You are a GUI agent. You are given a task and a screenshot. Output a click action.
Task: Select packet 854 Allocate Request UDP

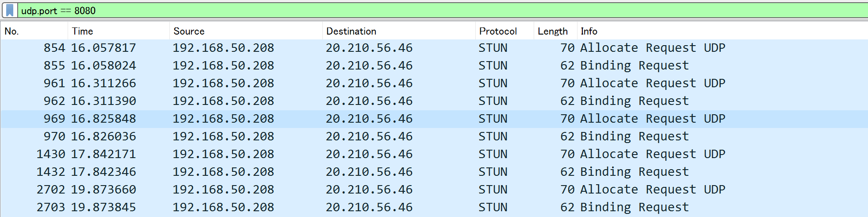click(x=434, y=48)
